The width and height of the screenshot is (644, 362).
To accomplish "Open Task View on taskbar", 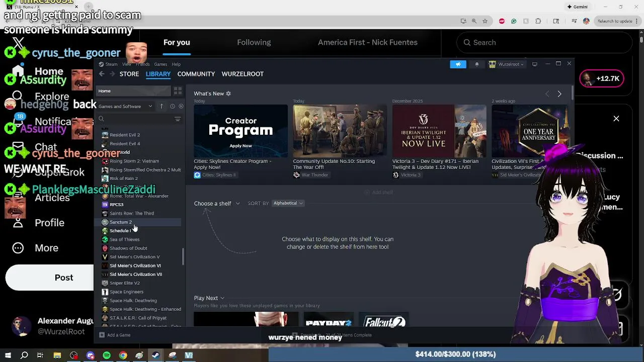I will (x=40, y=355).
